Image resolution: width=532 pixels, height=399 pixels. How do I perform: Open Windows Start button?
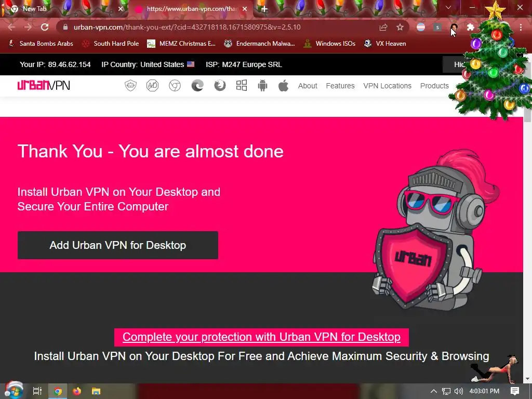14,391
